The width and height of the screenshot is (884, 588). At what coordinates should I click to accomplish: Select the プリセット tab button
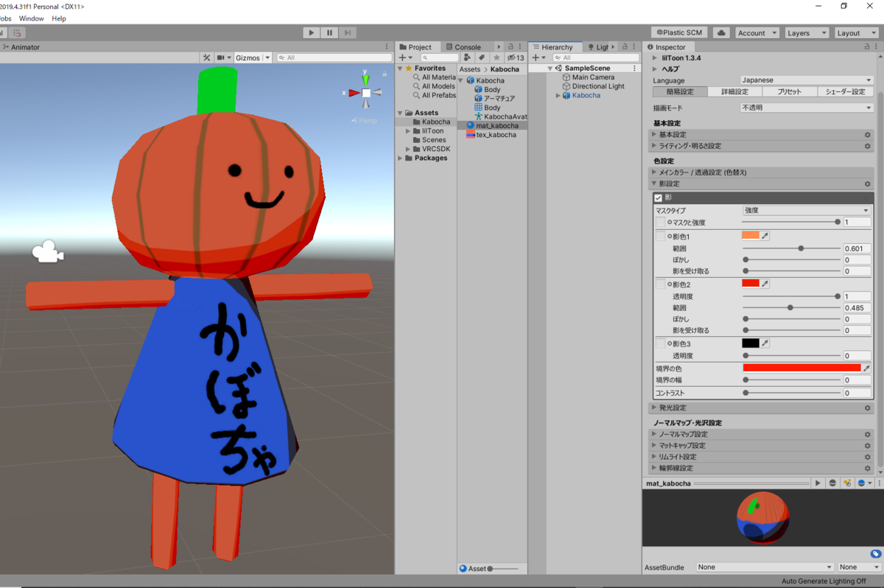(790, 92)
